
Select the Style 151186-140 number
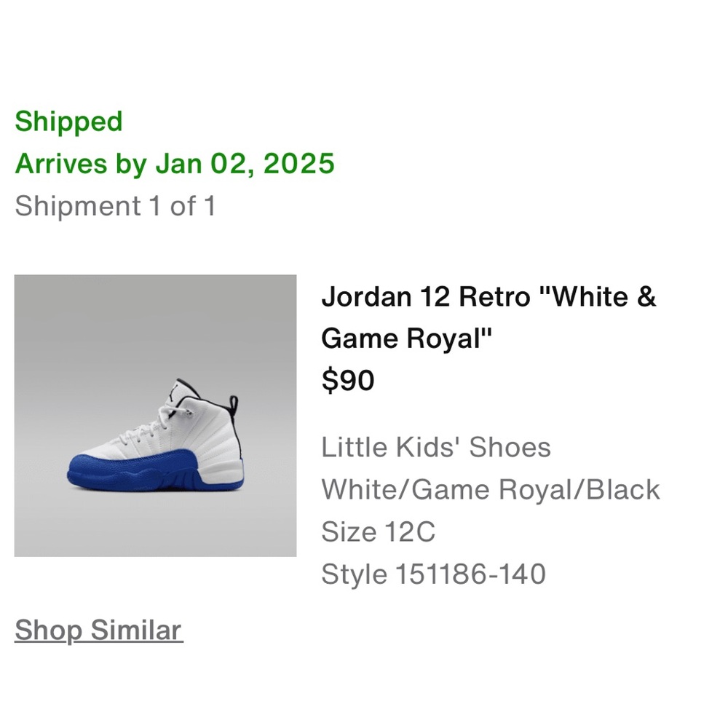tap(433, 574)
